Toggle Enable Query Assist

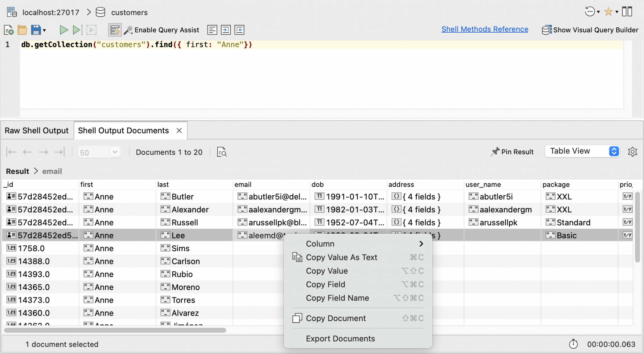(161, 30)
